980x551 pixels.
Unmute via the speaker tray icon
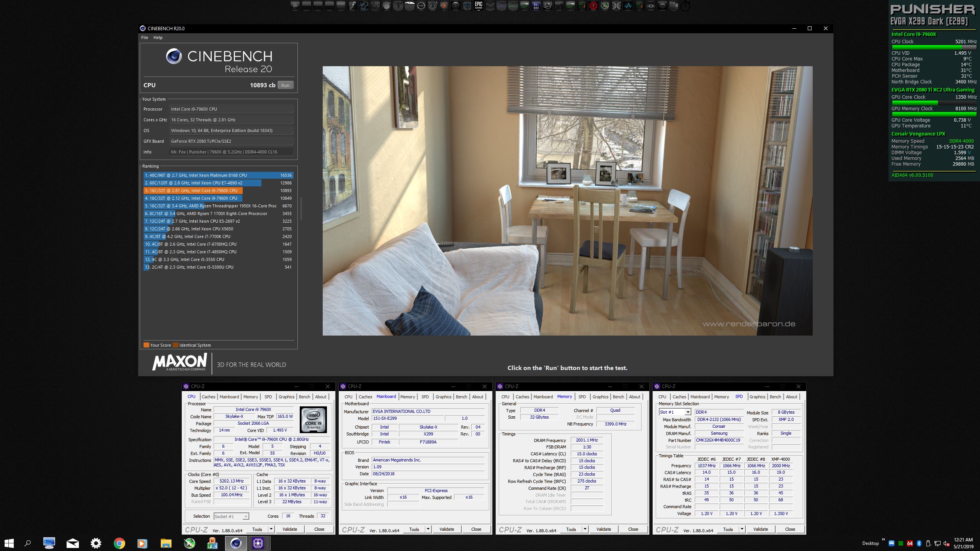click(x=946, y=543)
